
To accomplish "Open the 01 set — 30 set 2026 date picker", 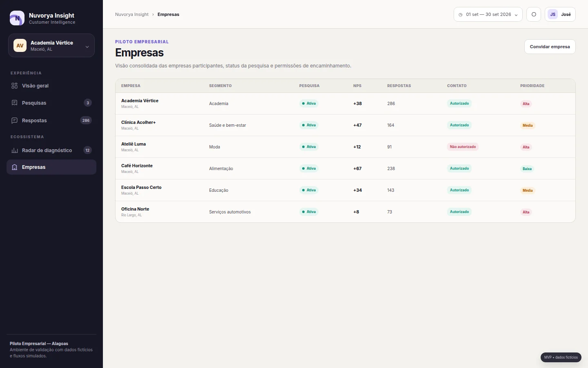I will 488,14.
